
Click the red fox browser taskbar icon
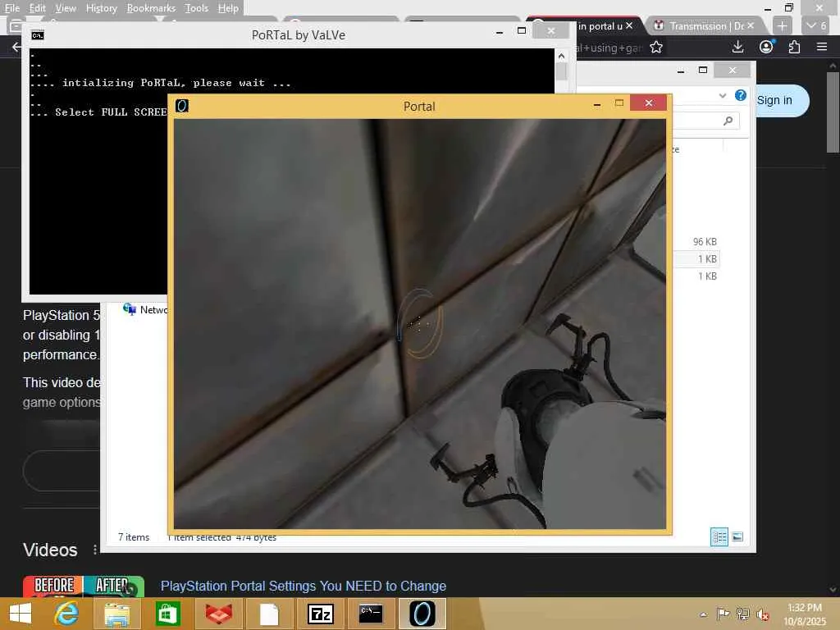(x=218, y=614)
